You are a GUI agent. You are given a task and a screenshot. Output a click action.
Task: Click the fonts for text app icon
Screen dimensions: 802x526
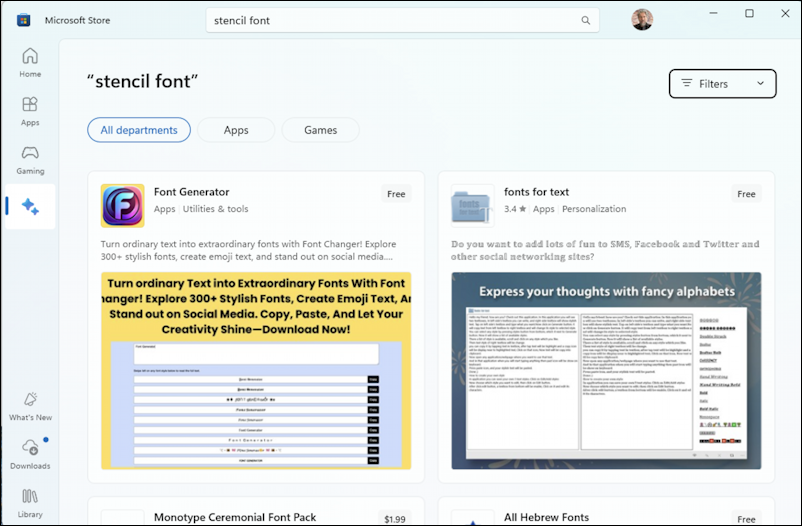(473, 206)
